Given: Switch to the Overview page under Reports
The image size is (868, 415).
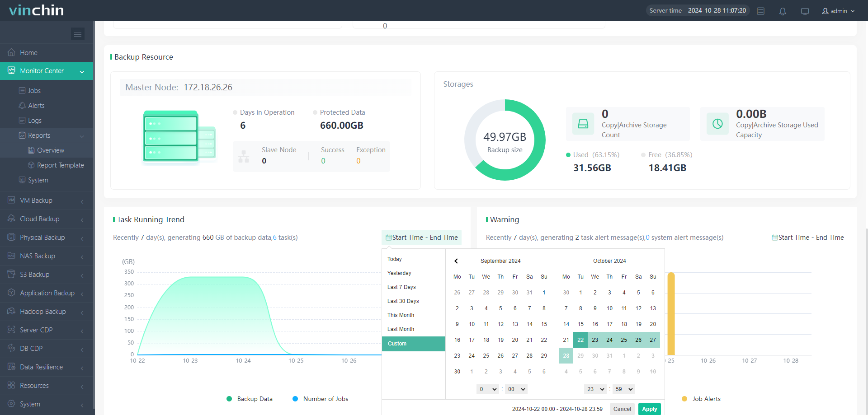Looking at the screenshot, I should tap(52, 150).
